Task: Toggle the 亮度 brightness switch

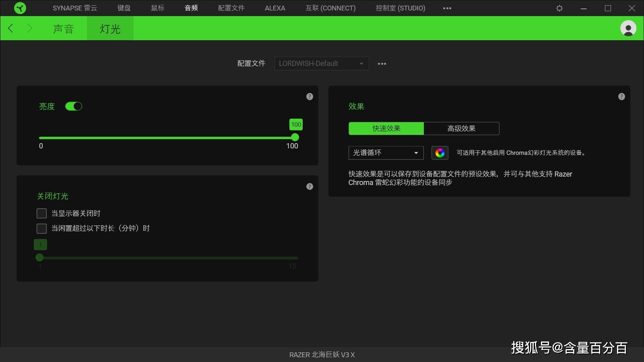Action: [74, 106]
